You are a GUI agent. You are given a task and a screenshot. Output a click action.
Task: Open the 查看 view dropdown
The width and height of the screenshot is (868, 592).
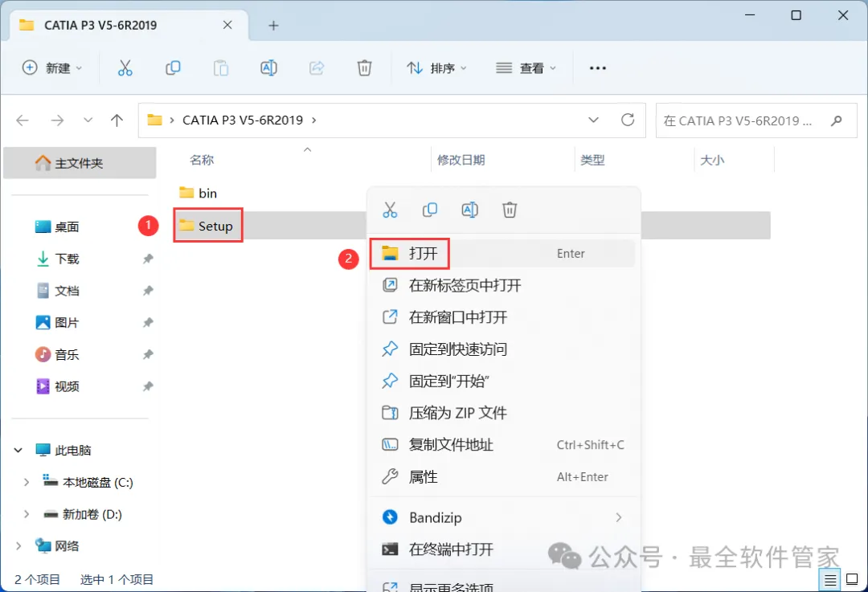coord(526,68)
